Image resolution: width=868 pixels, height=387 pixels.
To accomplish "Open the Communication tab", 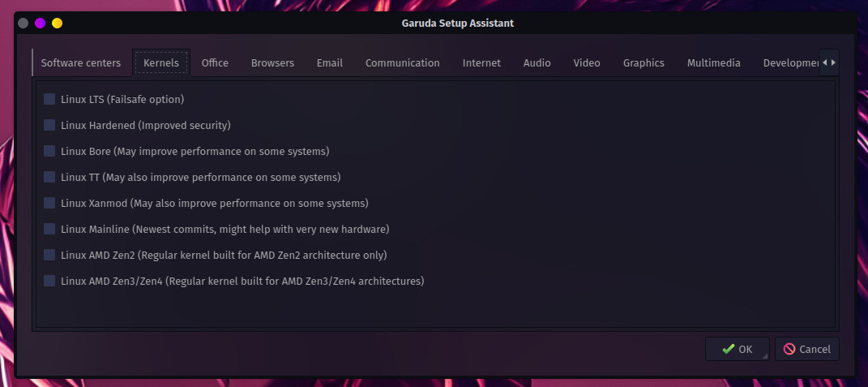I will (403, 62).
